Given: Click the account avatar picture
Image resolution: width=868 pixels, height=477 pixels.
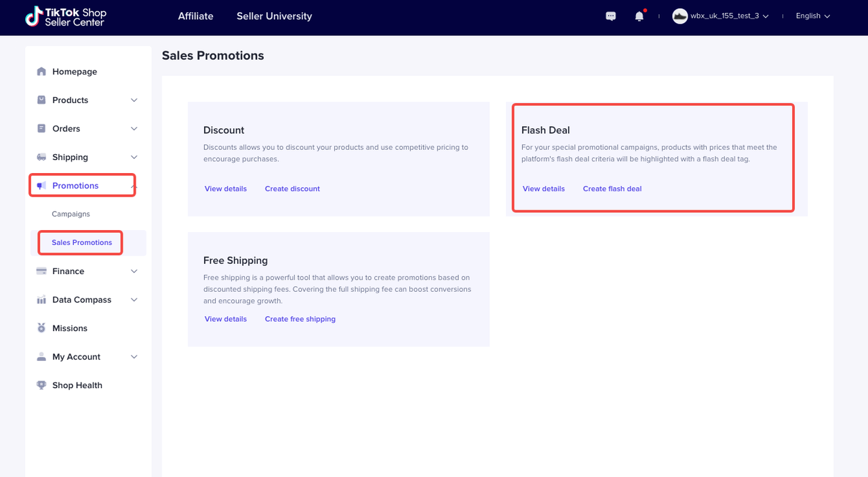Looking at the screenshot, I should pos(679,16).
